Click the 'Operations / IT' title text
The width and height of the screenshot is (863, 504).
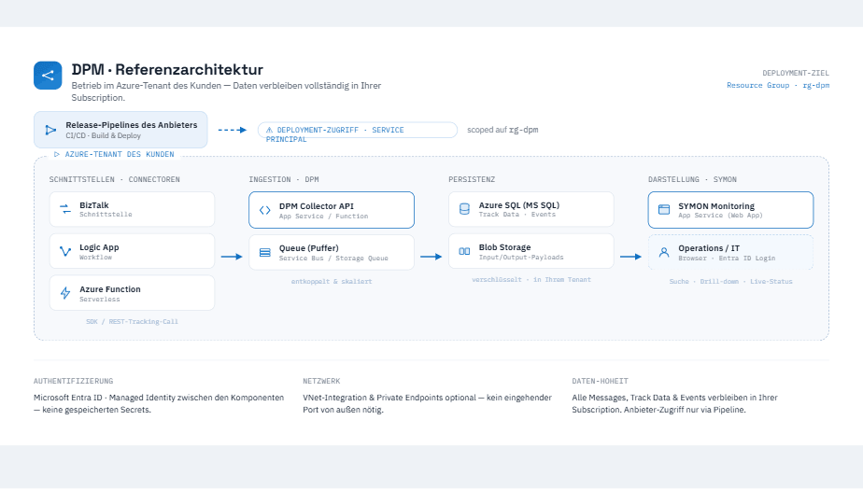709,248
